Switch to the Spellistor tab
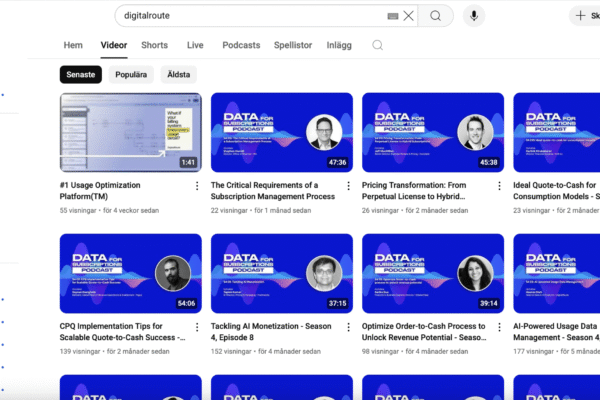The width and height of the screenshot is (600, 400). pos(293,45)
